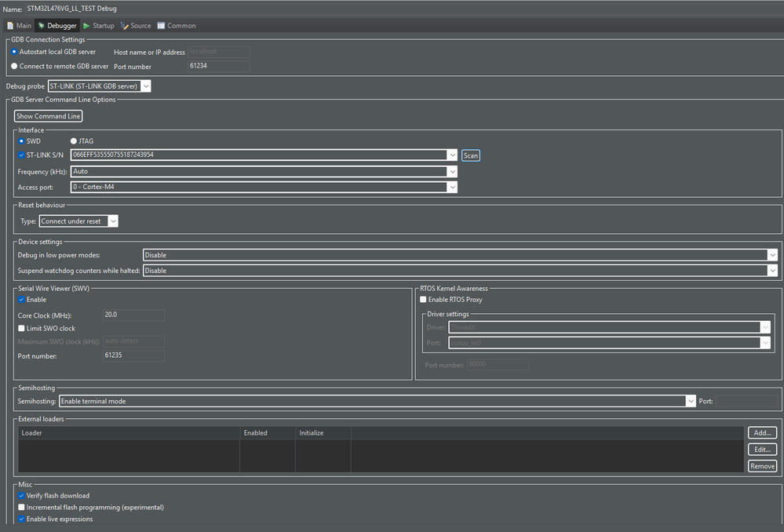Click the Host name or IP address field
Screen dimensions: 784x532
click(218, 52)
